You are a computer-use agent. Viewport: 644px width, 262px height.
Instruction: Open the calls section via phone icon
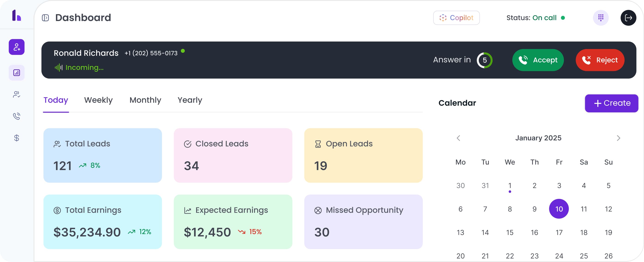(x=16, y=116)
